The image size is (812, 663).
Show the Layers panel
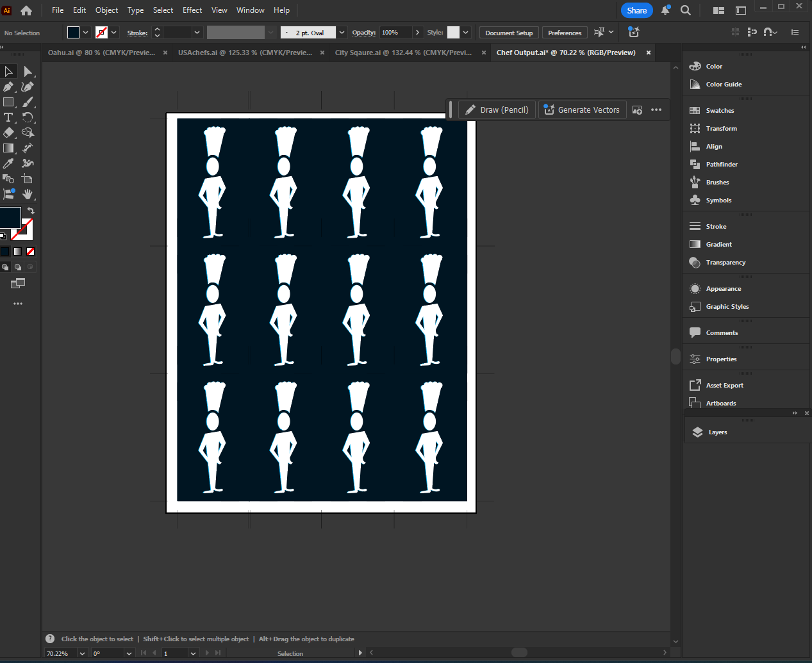point(716,432)
